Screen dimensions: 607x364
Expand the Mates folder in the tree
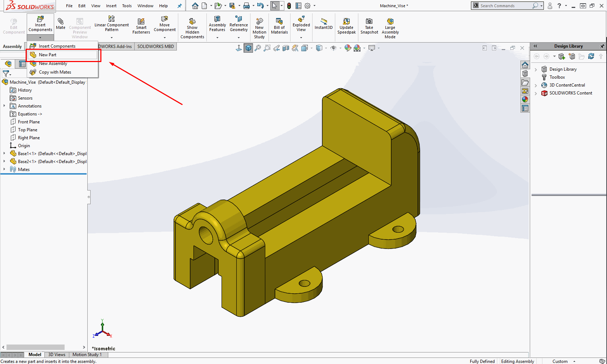[4, 170]
